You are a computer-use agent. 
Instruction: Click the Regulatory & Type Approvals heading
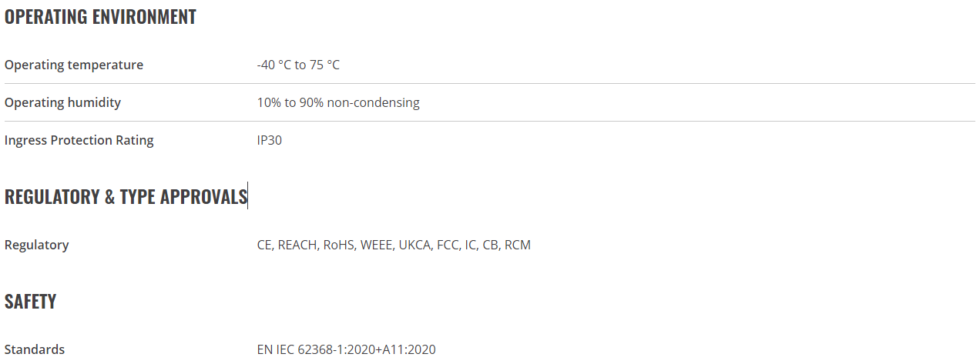(x=126, y=197)
